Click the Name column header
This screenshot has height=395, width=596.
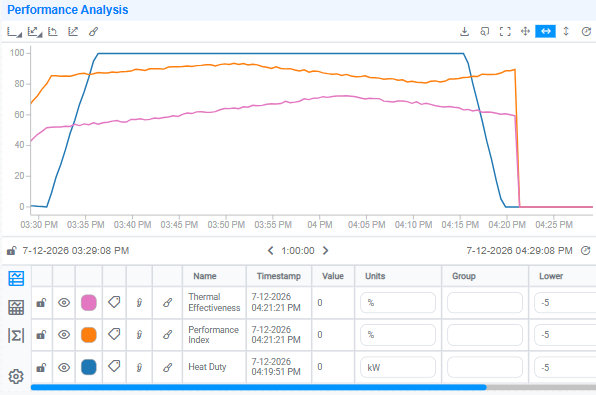(205, 276)
